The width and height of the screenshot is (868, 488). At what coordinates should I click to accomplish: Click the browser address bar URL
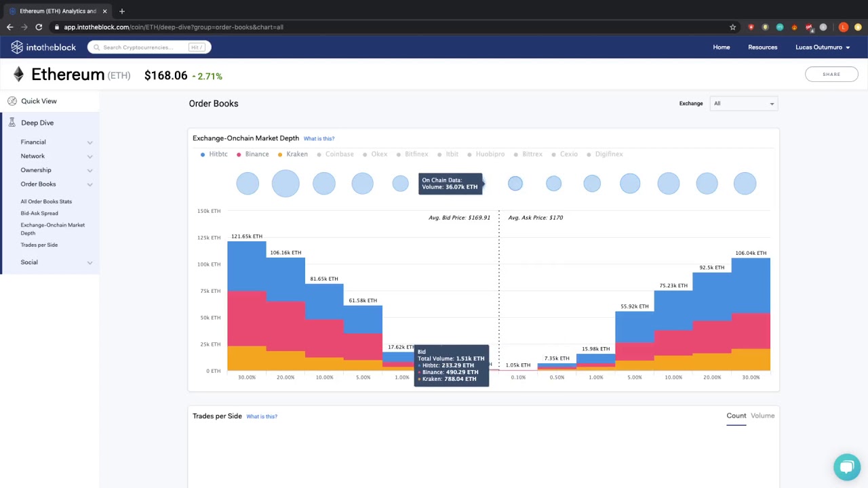pyautogui.click(x=174, y=27)
